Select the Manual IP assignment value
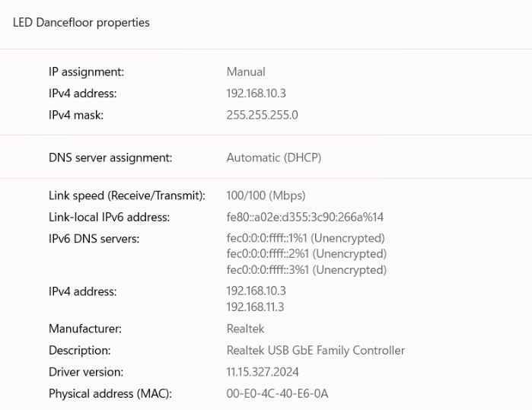This screenshot has height=410, width=532. [x=246, y=72]
